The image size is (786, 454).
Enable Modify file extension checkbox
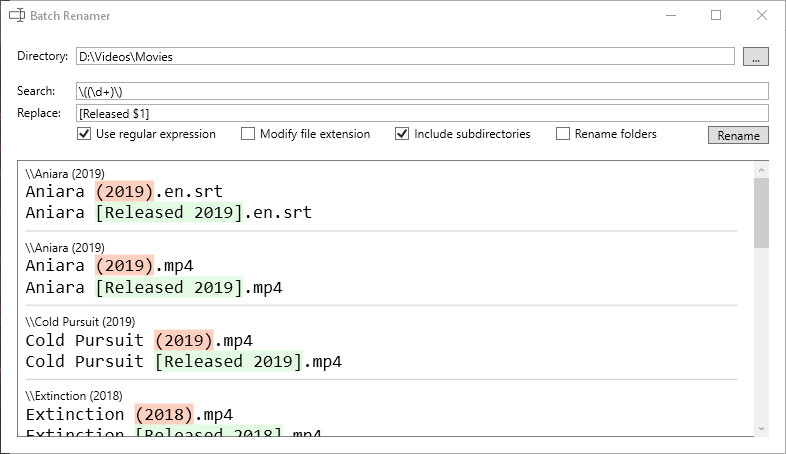[x=248, y=134]
